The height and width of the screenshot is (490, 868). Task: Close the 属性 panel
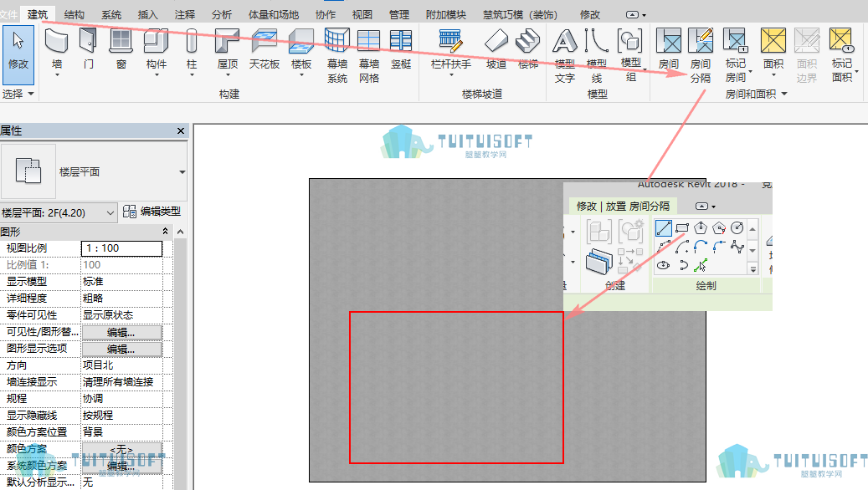(x=181, y=130)
